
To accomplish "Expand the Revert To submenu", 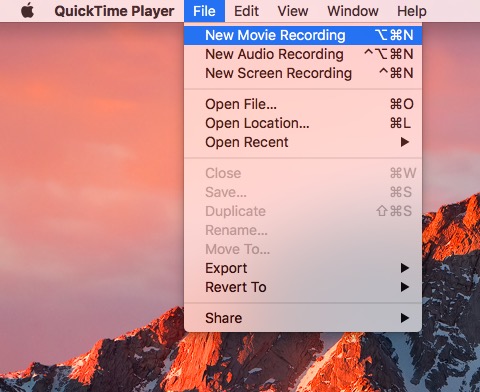I will 303,287.
